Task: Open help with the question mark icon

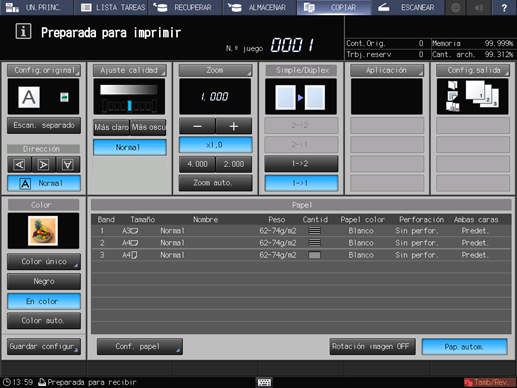Action: click(504, 7)
